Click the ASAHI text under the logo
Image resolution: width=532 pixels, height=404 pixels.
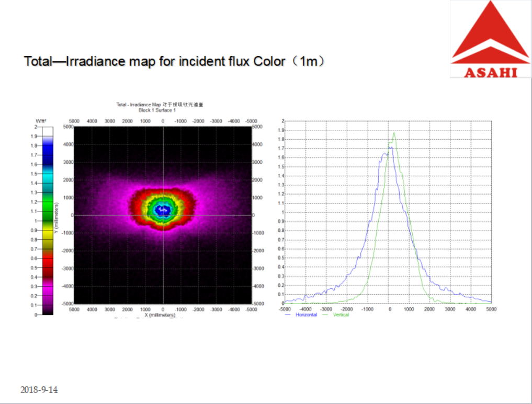point(490,72)
